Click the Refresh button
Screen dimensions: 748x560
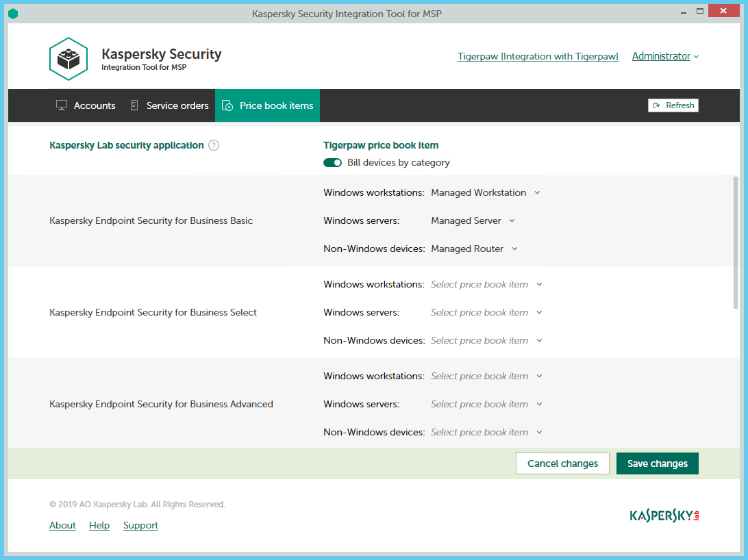click(673, 105)
